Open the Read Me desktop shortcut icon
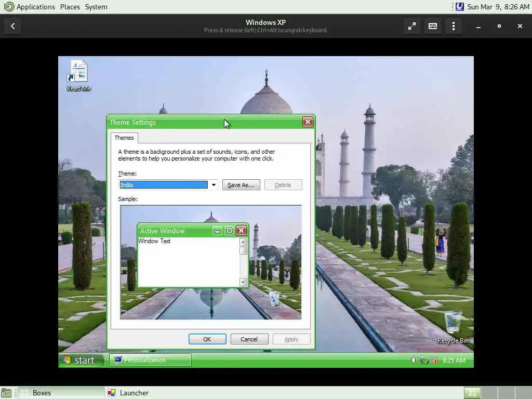 [79, 75]
